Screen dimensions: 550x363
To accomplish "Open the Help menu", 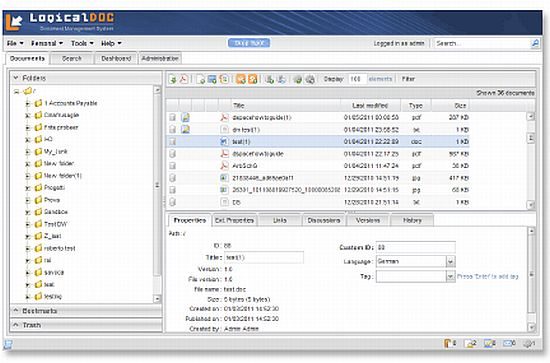I will coord(111,43).
